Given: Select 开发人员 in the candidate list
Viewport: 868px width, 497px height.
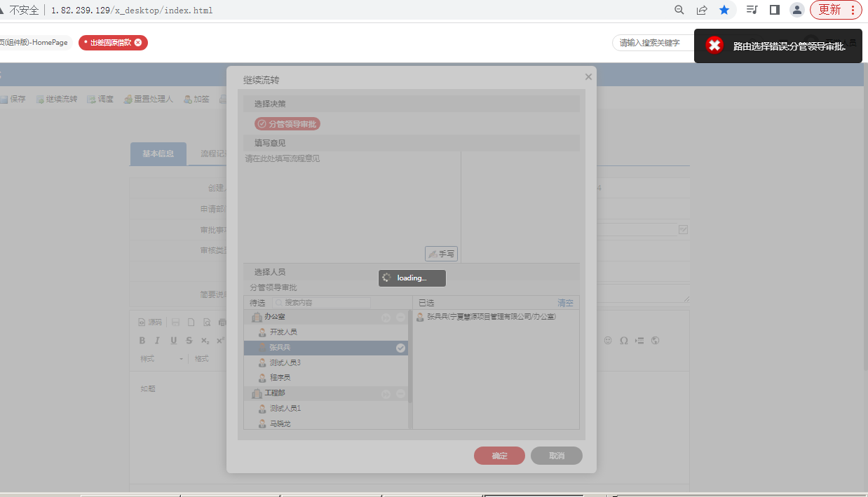Looking at the screenshot, I should click(326, 332).
